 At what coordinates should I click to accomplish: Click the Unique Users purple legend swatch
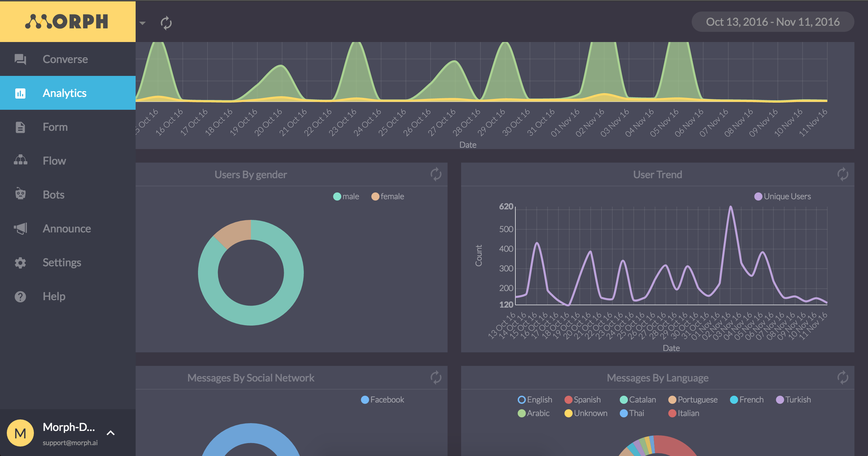pos(758,196)
